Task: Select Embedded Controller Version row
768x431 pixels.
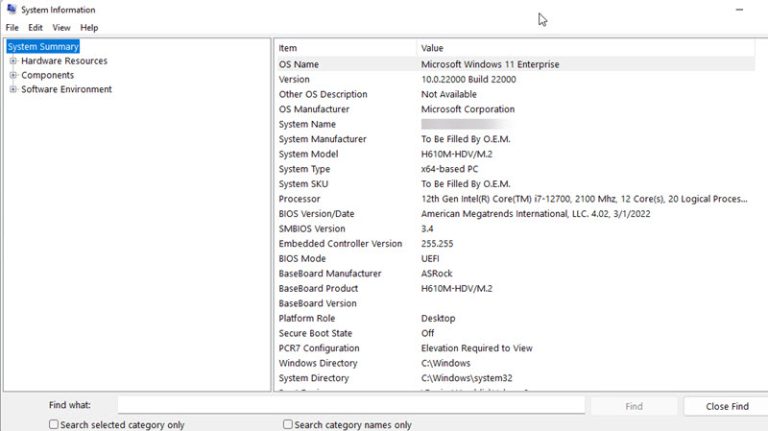Action: 515,243
